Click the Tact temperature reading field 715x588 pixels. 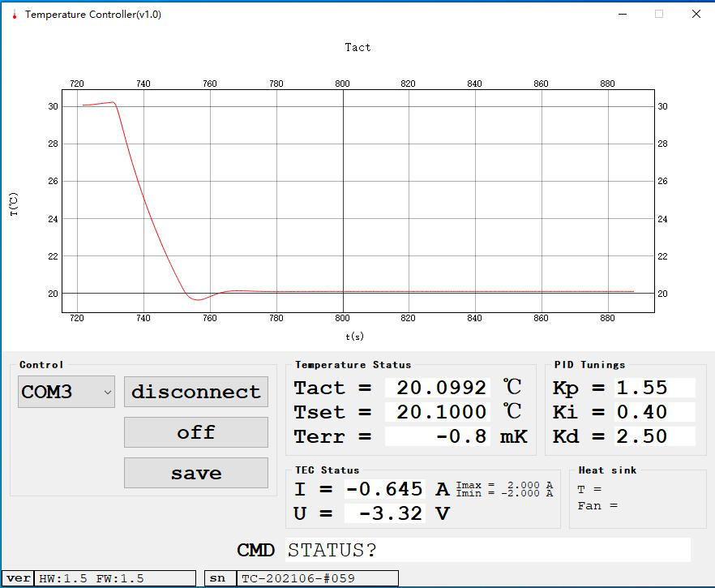[438, 388]
